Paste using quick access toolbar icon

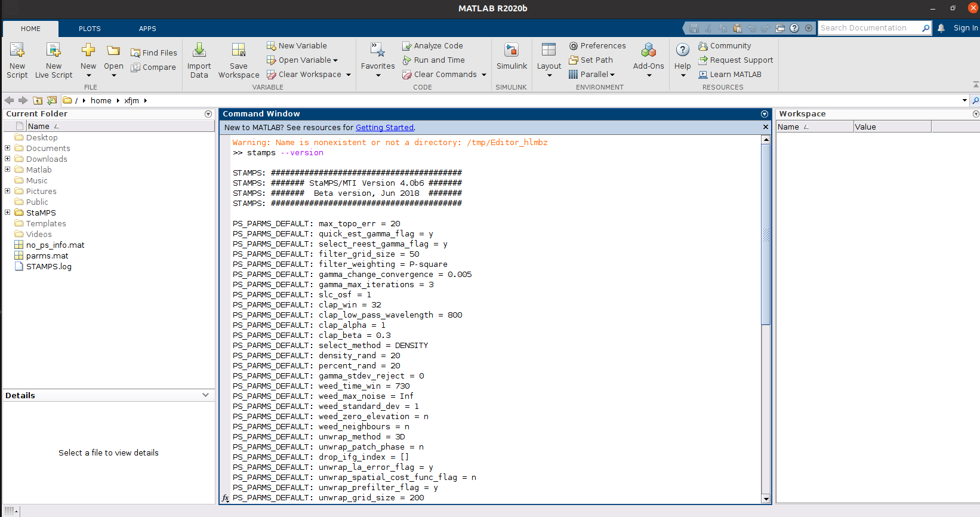(x=737, y=28)
